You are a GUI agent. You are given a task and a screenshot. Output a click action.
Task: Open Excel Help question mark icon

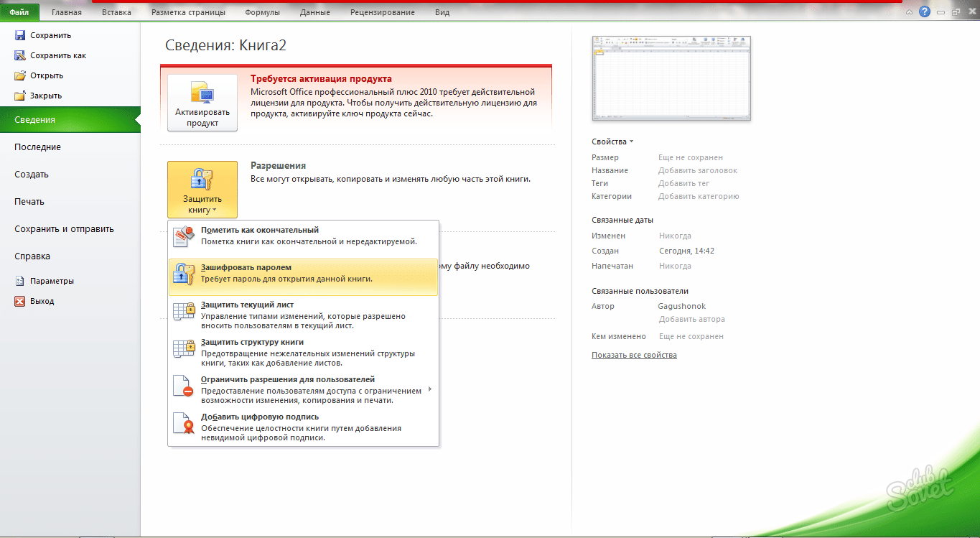924,11
